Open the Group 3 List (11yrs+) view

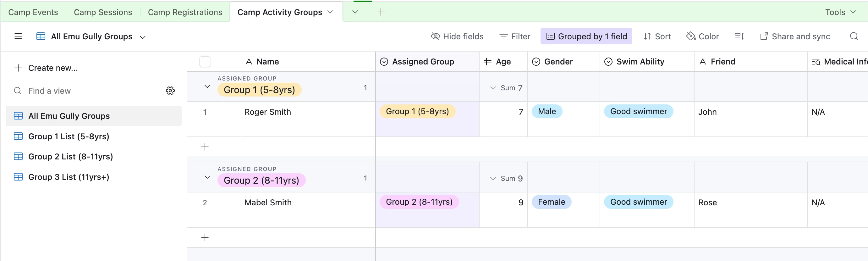tap(69, 177)
